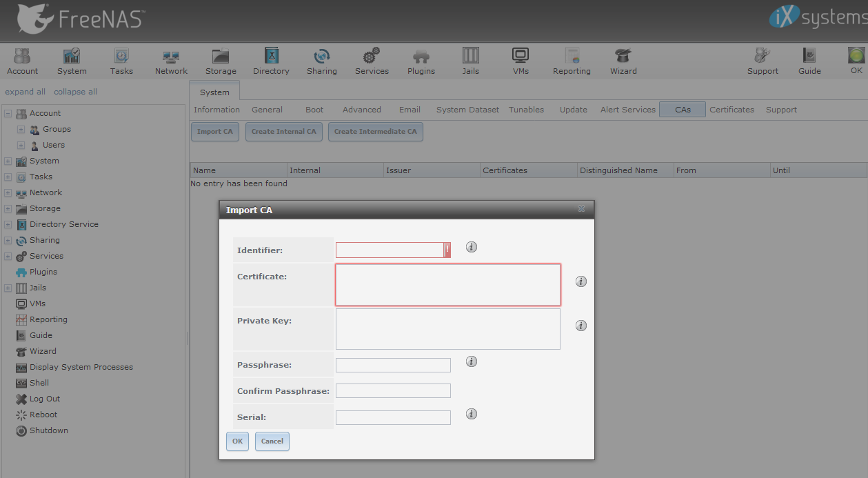Select Display System Processes in sidebar
Screen dimensions: 868x478
coord(81,367)
